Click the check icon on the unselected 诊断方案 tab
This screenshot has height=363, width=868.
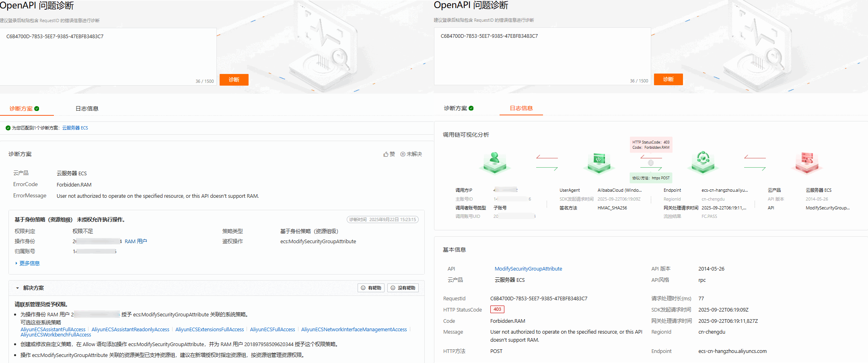click(471, 108)
